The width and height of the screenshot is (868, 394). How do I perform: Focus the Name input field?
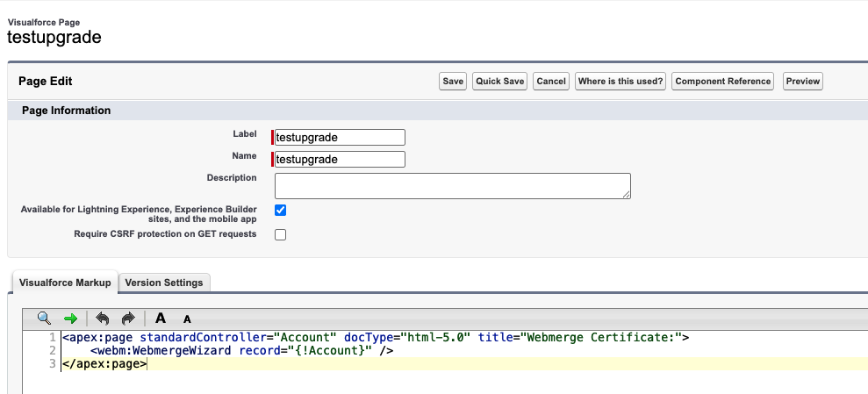tap(340, 160)
